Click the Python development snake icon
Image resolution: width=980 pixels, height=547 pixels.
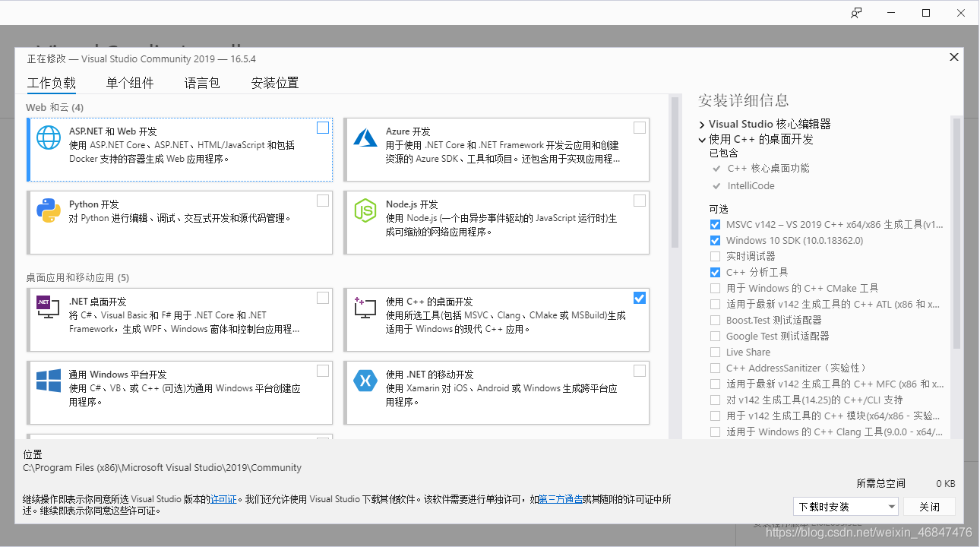49,210
